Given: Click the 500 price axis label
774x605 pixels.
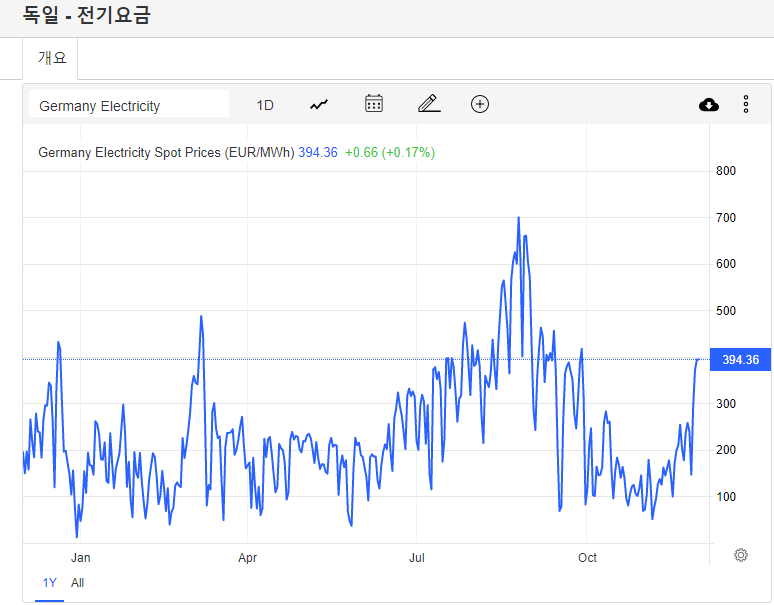Looking at the screenshot, I should pos(726,311).
